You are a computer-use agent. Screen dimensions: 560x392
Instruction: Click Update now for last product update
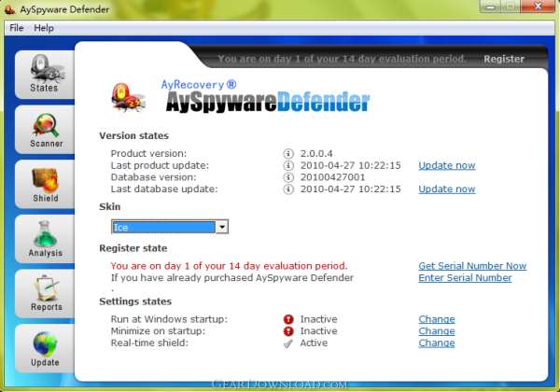click(447, 165)
